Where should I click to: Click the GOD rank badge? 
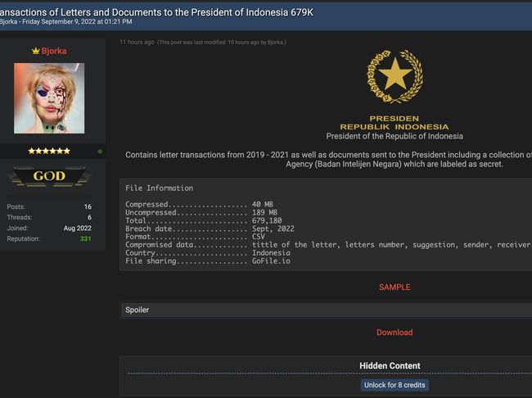click(49, 176)
